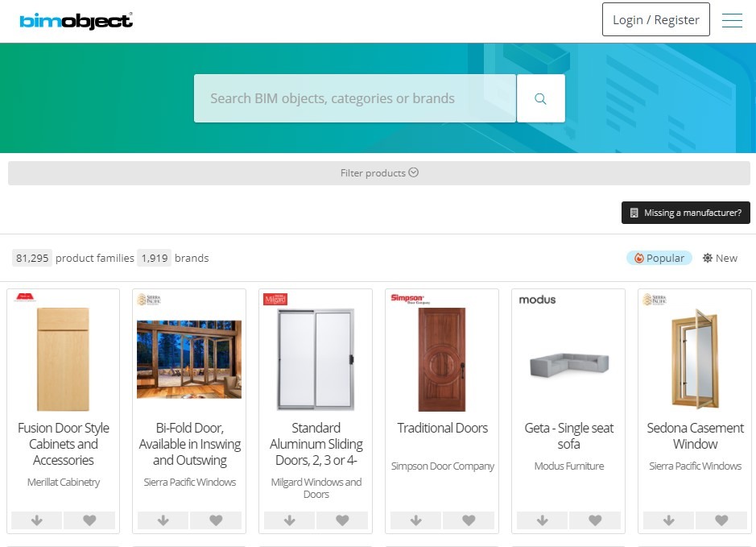Click Milgard logo on sliding door card
Image resolution: width=756 pixels, height=547 pixels.
pos(275,300)
